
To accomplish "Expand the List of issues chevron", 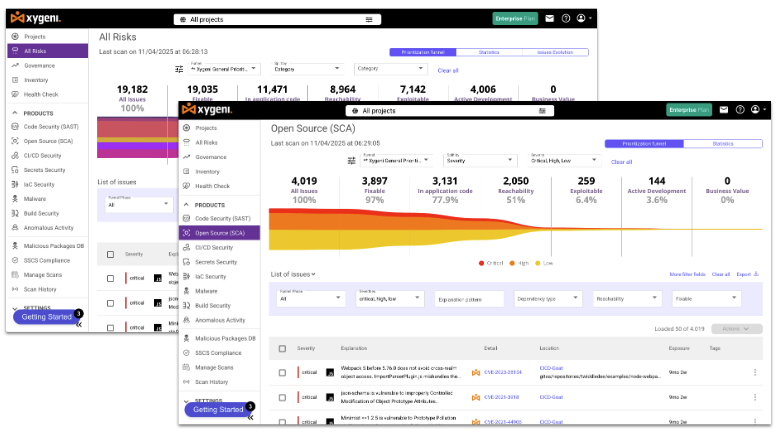I will tap(314, 274).
